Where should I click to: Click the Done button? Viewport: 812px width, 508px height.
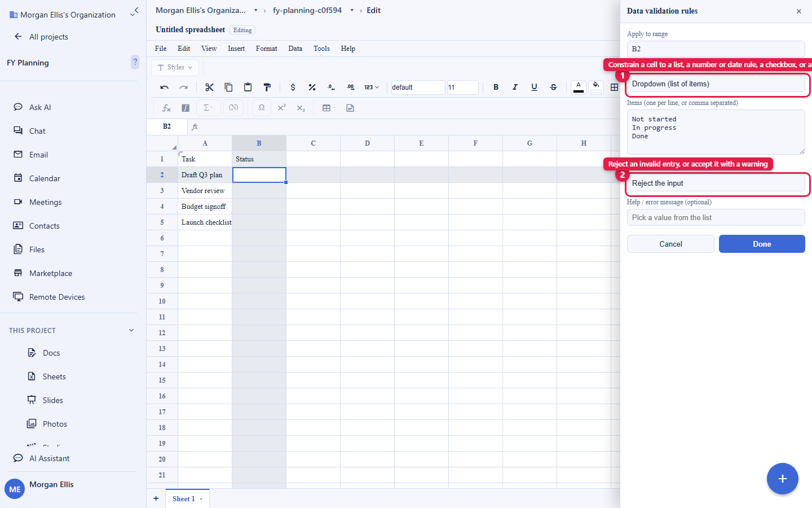click(x=762, y=244)
